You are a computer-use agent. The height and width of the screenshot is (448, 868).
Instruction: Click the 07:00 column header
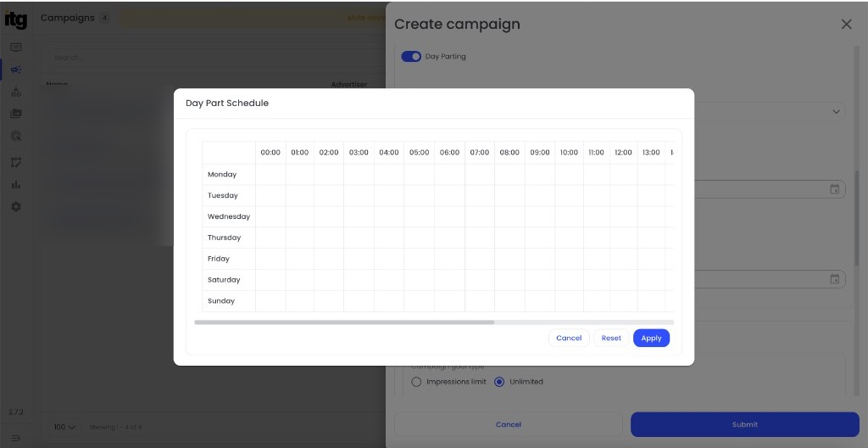point(480,153)
